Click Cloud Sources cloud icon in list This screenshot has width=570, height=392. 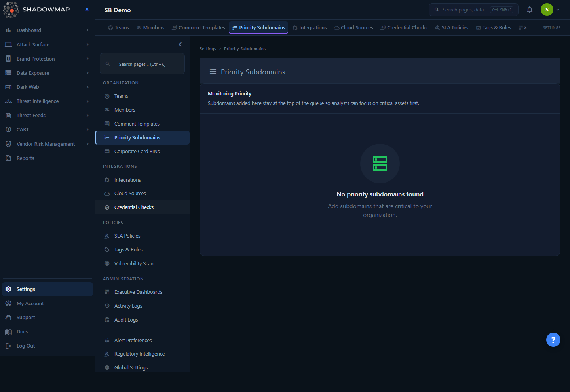[107, 194]
